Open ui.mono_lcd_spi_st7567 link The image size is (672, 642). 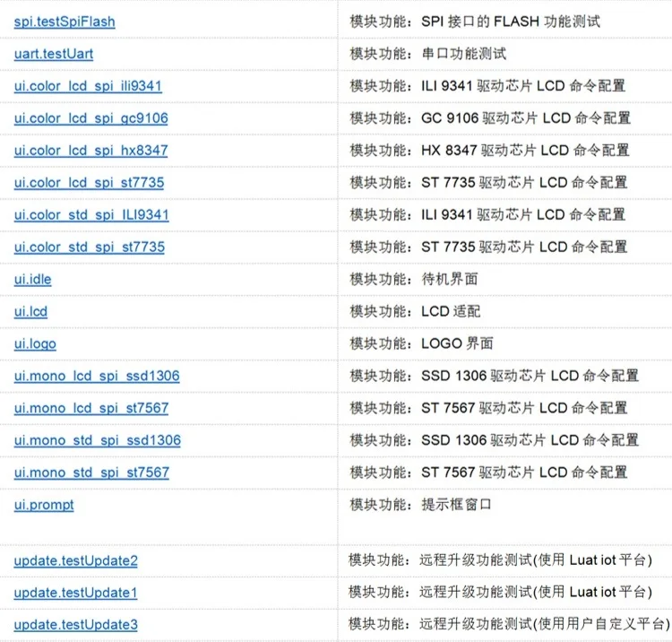91,408
